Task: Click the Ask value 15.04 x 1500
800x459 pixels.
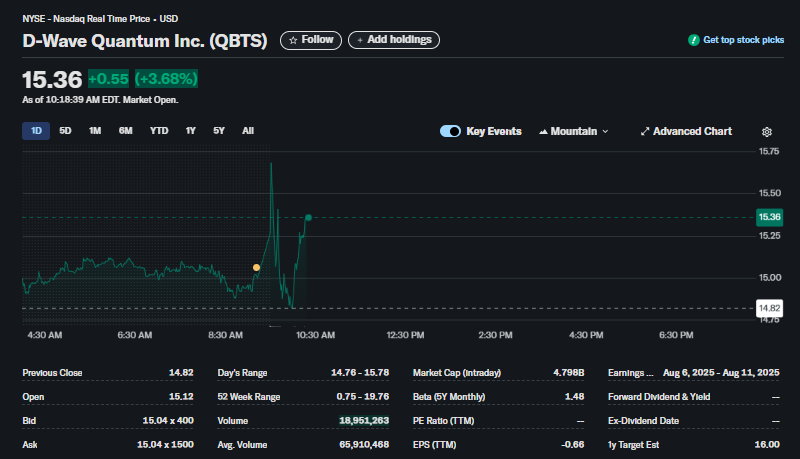Action: 165,445
